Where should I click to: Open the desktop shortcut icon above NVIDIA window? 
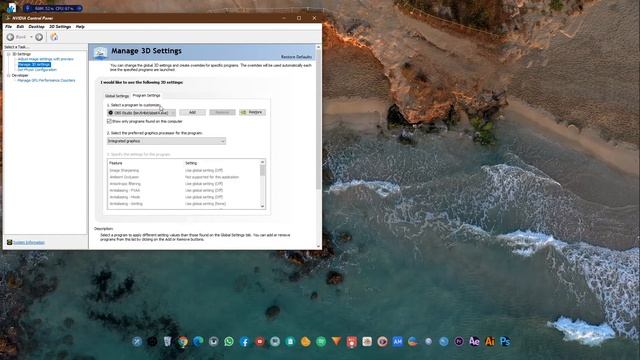click(11, 7)
